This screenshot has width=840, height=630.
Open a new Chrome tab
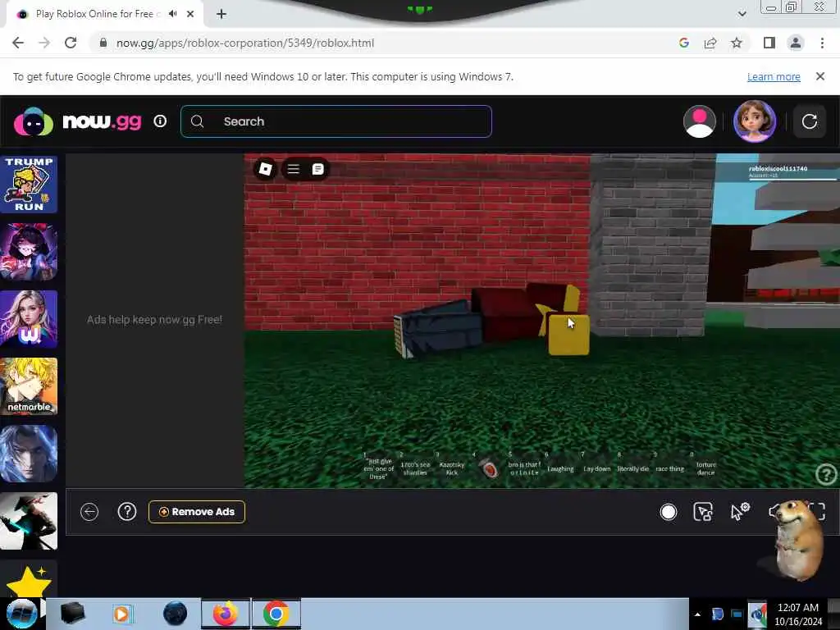coord(221,14)
